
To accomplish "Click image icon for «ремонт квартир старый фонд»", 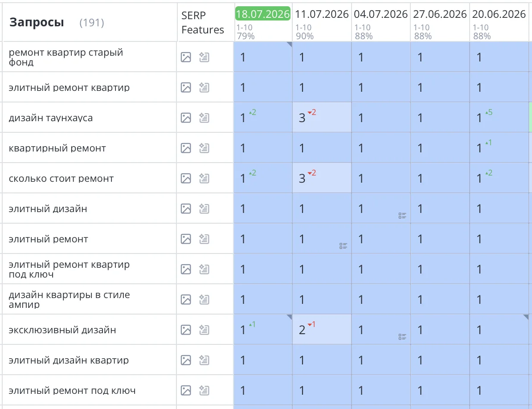I will 186,57.
